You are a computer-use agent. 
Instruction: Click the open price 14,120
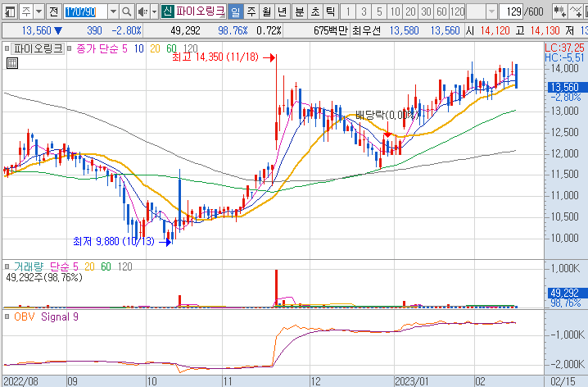495,30
